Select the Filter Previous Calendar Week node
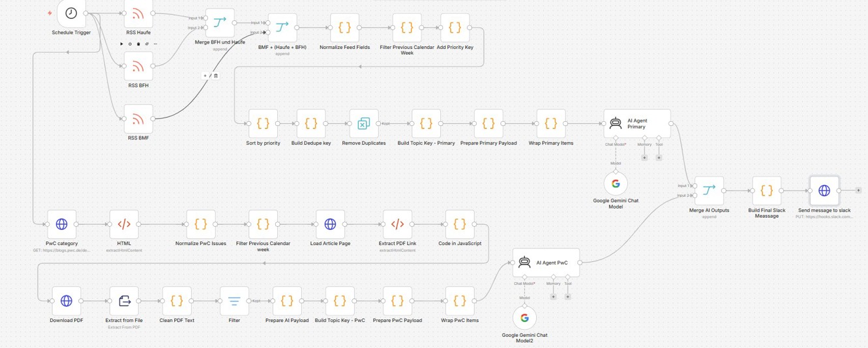The image size is (868, 348). pos(407,27)
